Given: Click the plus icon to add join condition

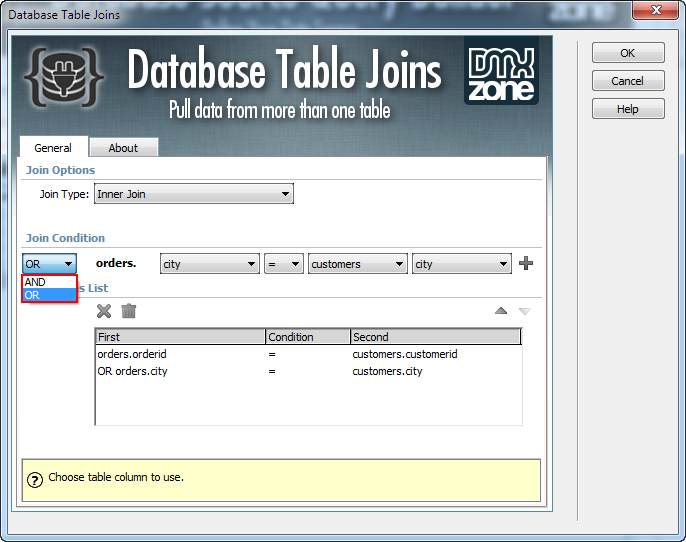Looking at the screenshot, I should point(525,263).
